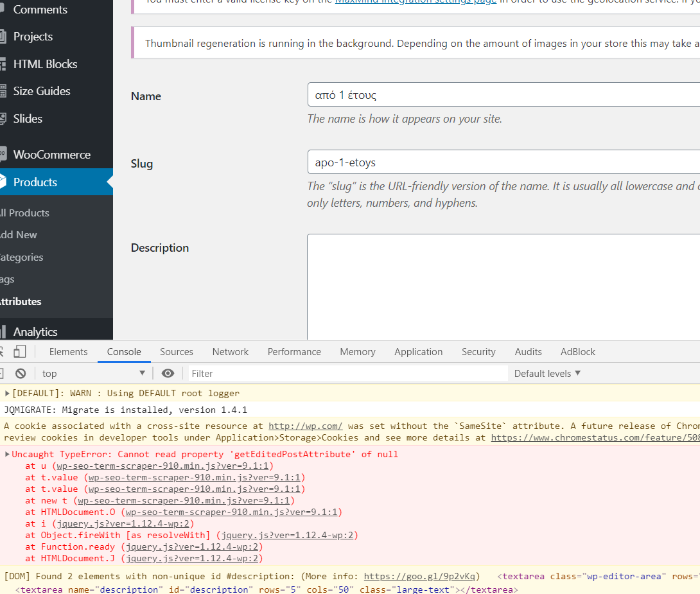
Task: Open goo.gl/9p2vKq more info link
Action: point(419,577)
